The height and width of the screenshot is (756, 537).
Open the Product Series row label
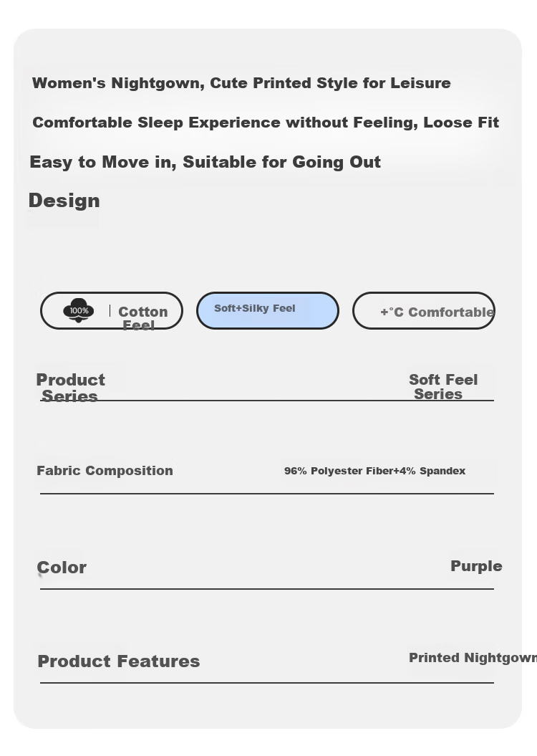click(70, 388)
